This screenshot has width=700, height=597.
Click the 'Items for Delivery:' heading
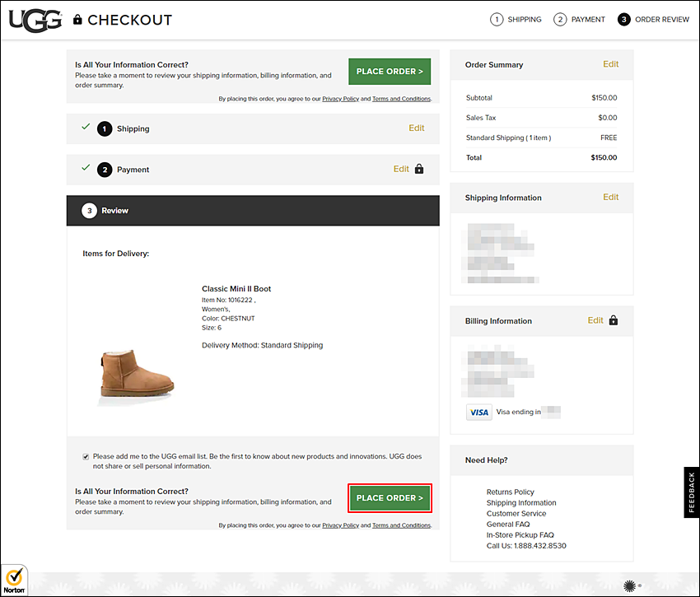(115, 254)
